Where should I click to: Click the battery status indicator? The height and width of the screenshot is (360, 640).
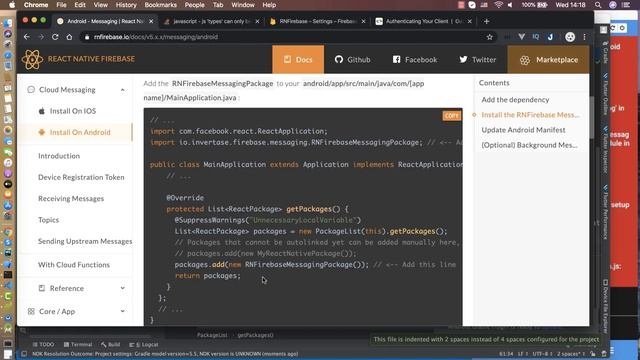click(x=535, y=5)
